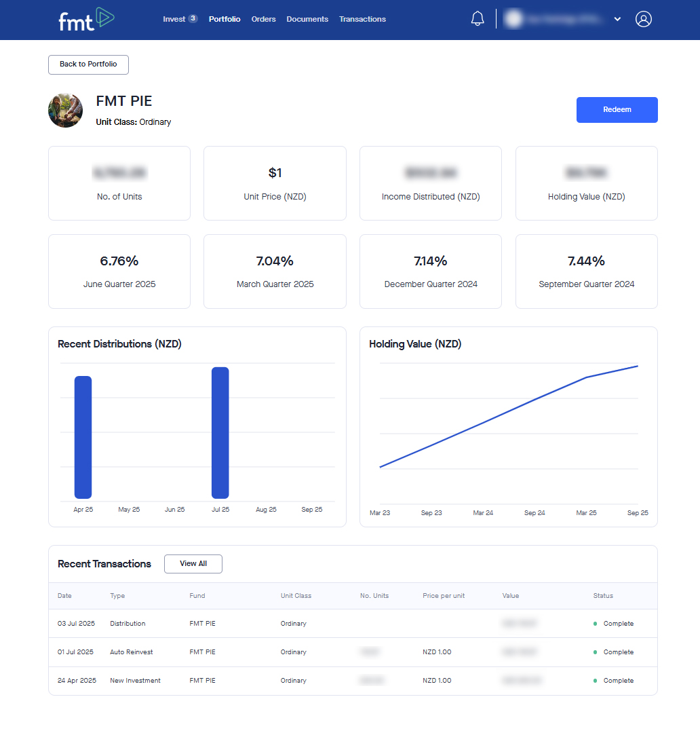The width and height of the screenshot is (700, 735).
Task: View All recent transactions
Action: click(193, 564)
